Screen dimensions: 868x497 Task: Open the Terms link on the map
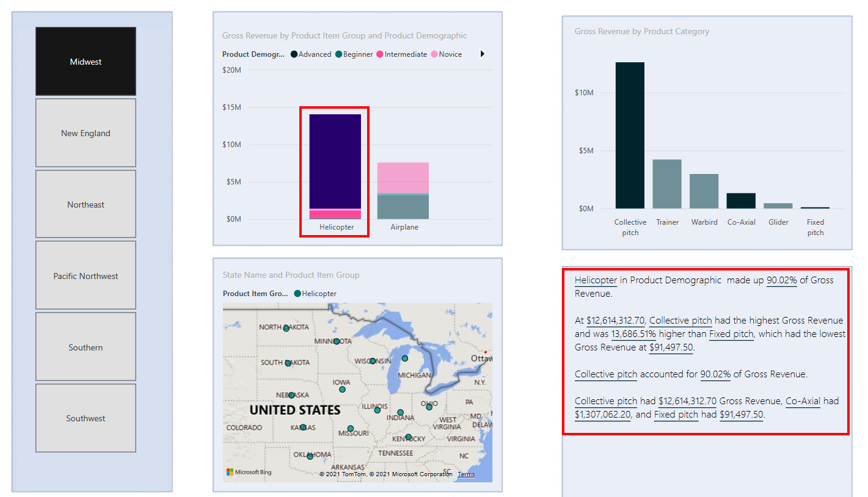point(466,474)
